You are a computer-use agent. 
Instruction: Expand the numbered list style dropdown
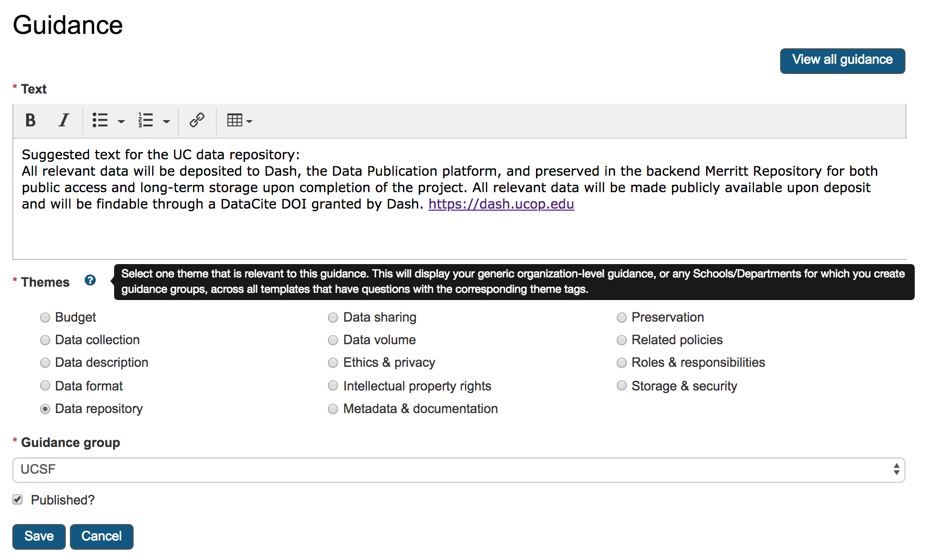(166, 121)
